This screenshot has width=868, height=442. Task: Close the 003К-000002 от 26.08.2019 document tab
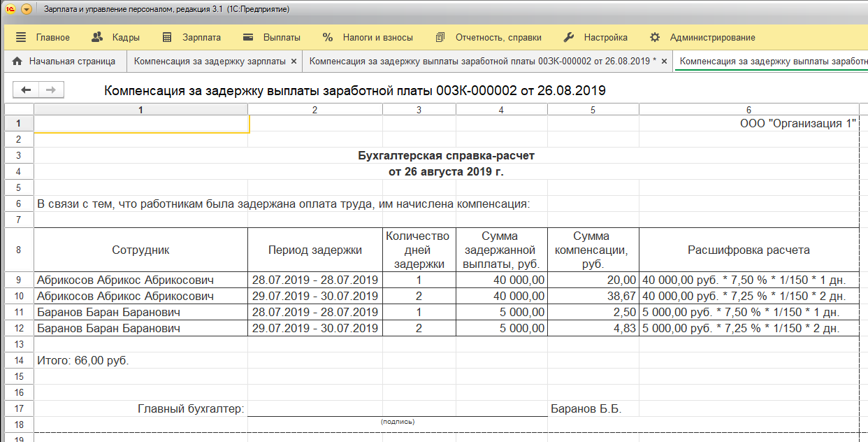(664, 62)
